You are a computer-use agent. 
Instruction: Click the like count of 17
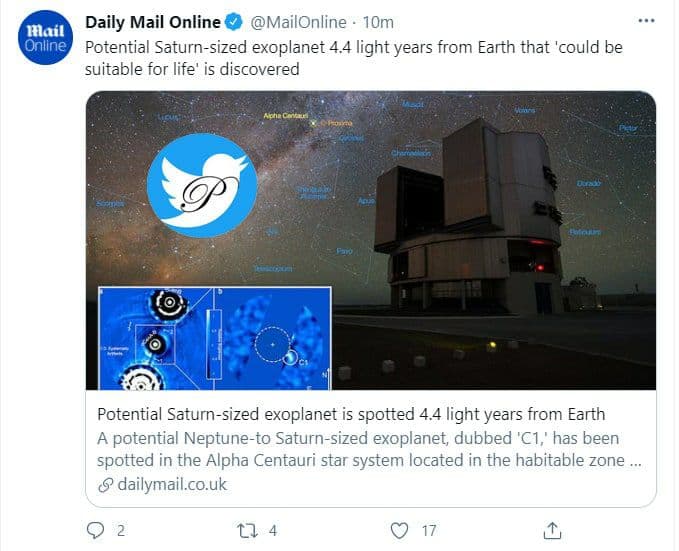tap(428, 530)
